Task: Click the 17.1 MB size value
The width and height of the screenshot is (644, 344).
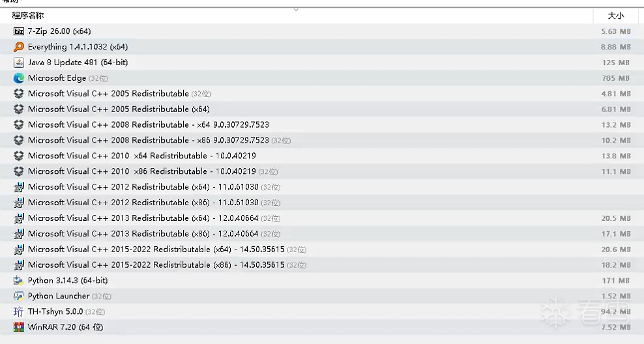Action: click(616, 235)
